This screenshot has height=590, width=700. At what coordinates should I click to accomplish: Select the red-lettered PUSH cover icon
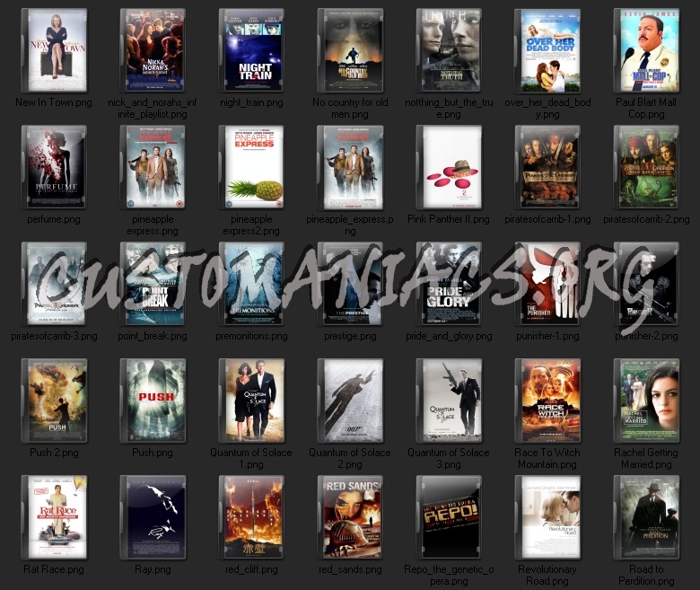(x=153, y=401)
